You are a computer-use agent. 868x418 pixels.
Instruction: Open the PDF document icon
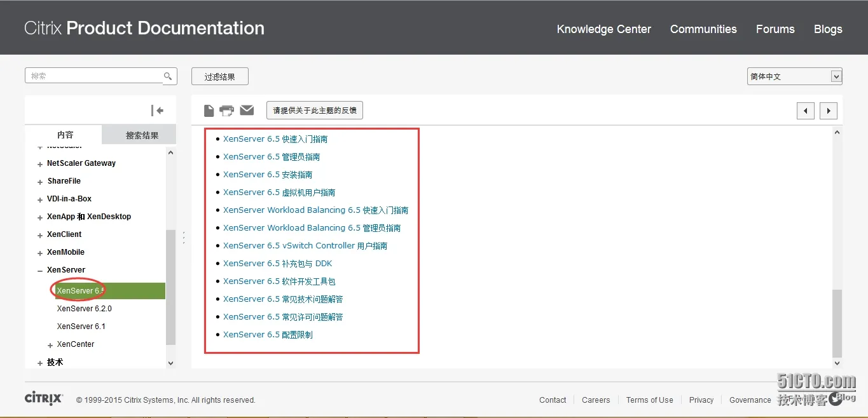coord(209,111)
